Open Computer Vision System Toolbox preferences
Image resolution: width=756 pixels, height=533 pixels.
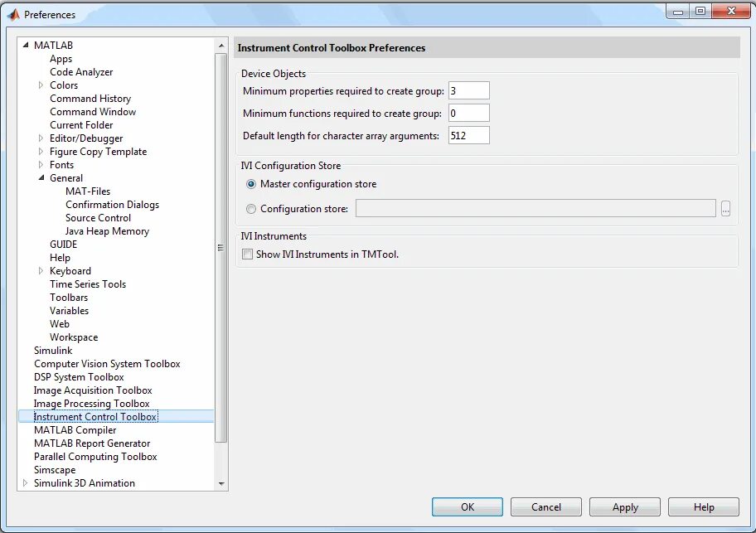(107, 363)
